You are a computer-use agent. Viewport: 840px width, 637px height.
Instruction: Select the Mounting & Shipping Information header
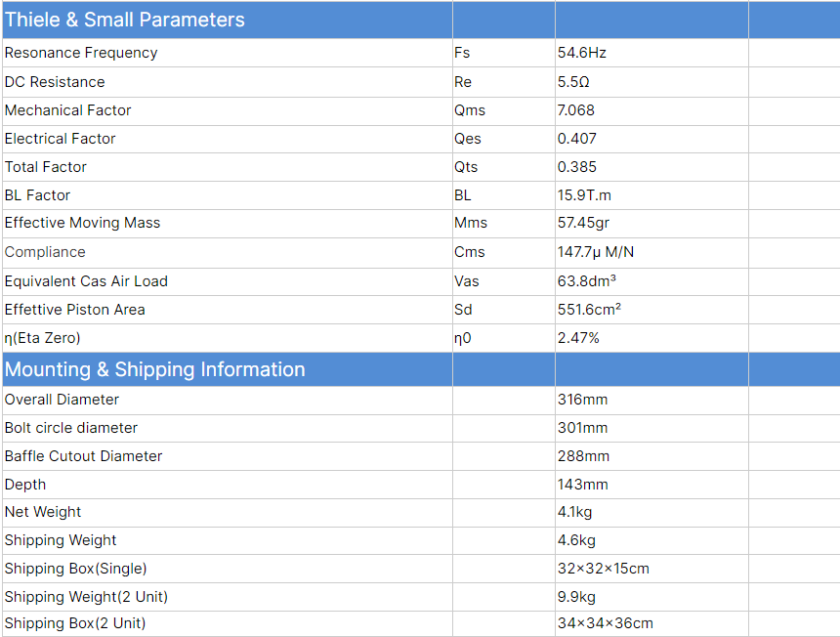(155, 369)
